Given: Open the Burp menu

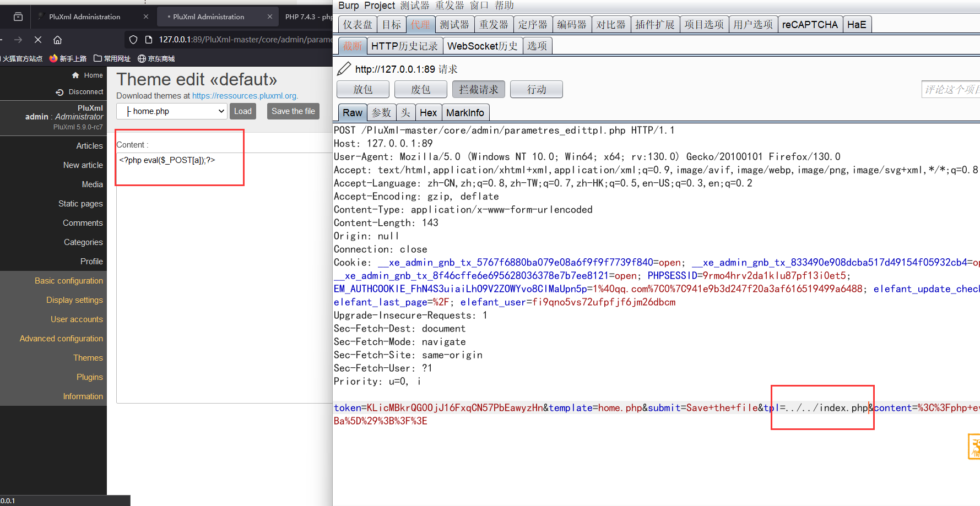Looking at the screenshot, I should [349, 6].
